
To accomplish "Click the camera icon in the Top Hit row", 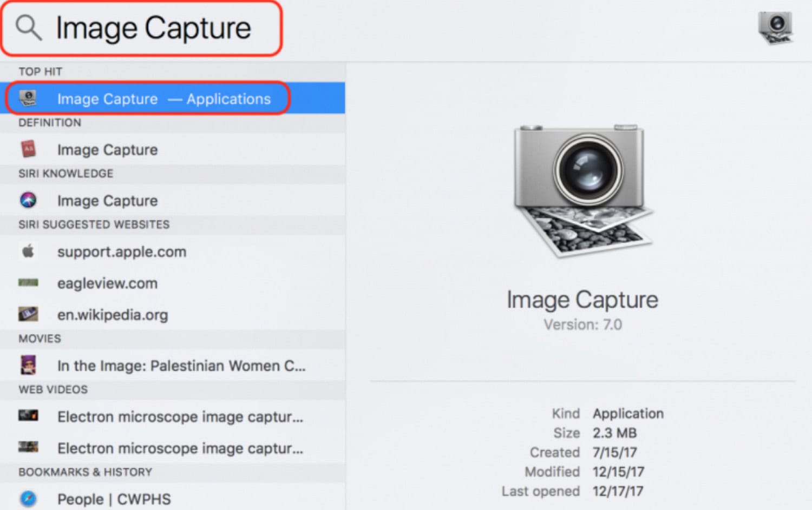I will (x=28, y=98).
